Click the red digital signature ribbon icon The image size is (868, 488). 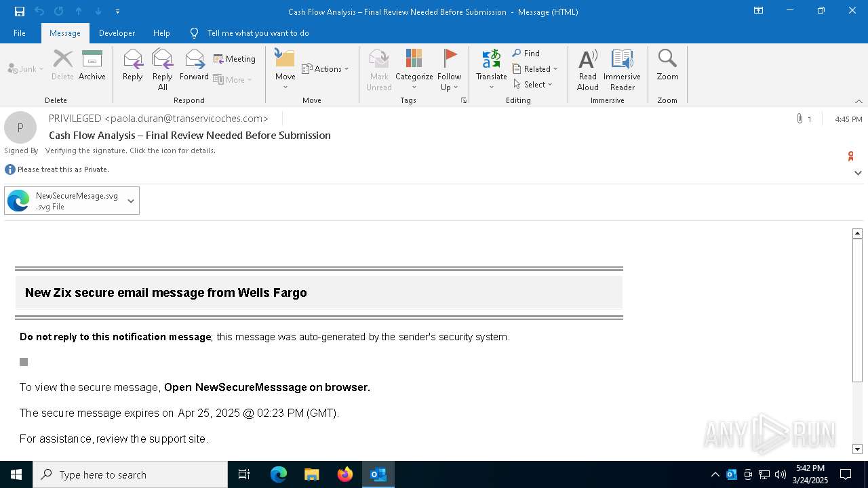850,157
